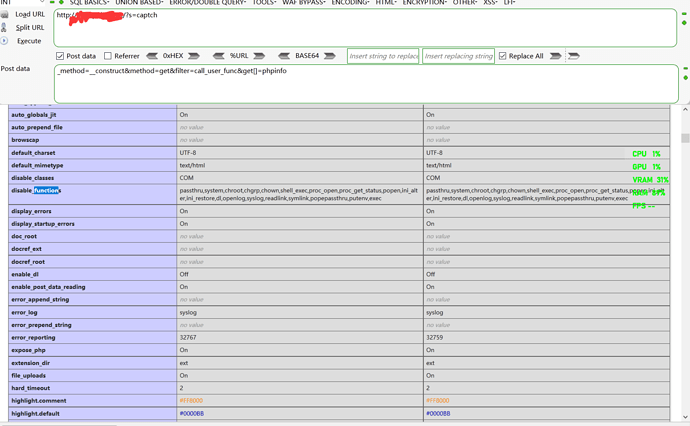This screenshot has width=690, height=426.
Task: Click the default_mimetype row label
Action: (37, 165)
